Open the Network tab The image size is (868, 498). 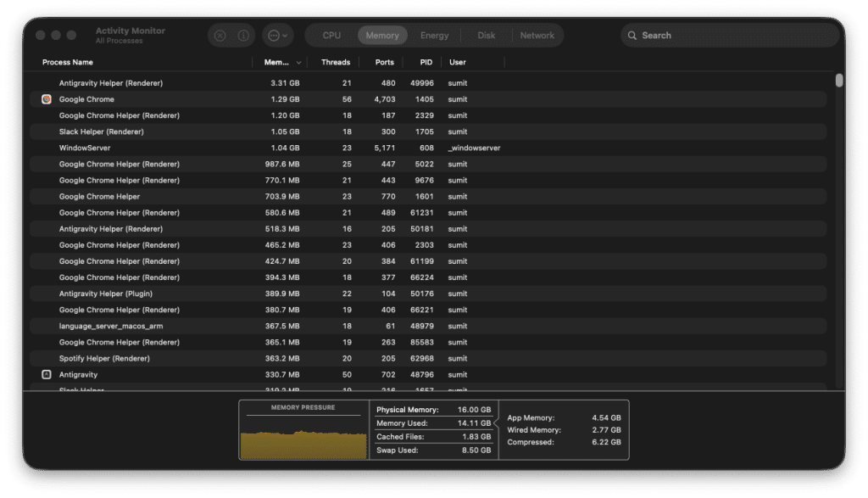click(537, 36)
